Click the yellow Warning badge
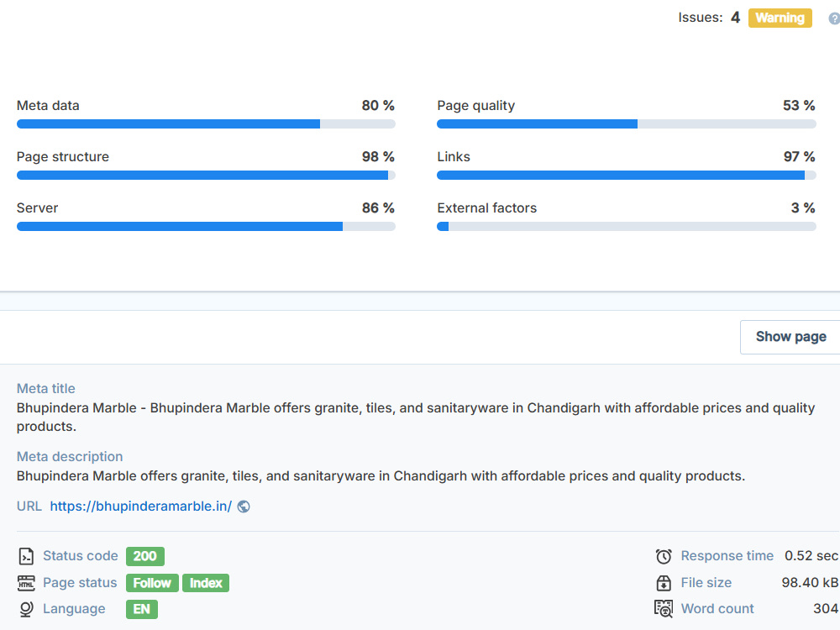 click(x=780, y=18)
